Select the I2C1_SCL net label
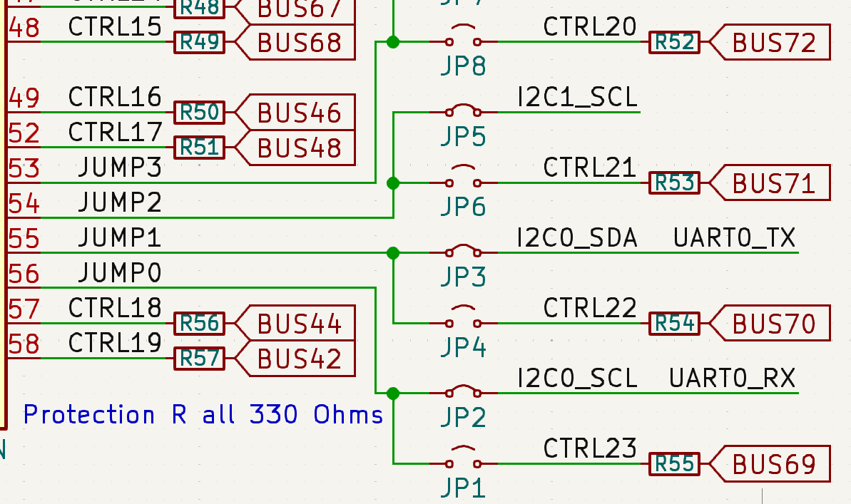 577,97
